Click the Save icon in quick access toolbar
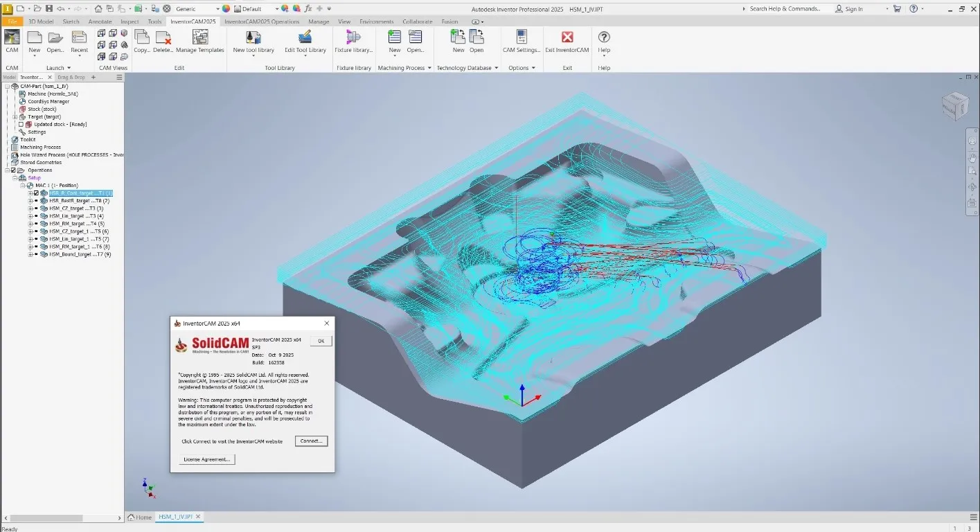This screenshot has width=980, height=532. 48,8
